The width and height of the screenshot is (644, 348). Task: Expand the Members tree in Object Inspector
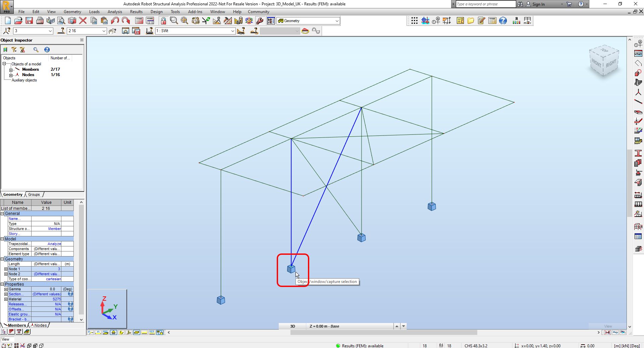[11, 69]
